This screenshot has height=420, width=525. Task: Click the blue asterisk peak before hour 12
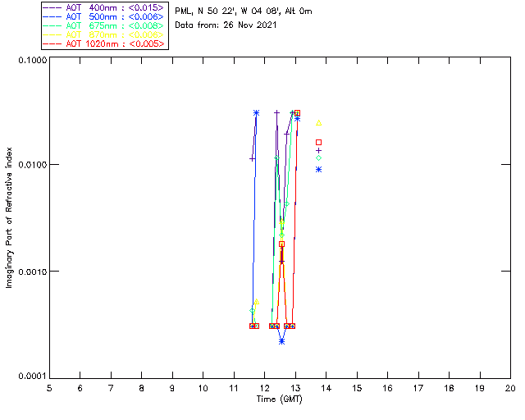[257, 113]
